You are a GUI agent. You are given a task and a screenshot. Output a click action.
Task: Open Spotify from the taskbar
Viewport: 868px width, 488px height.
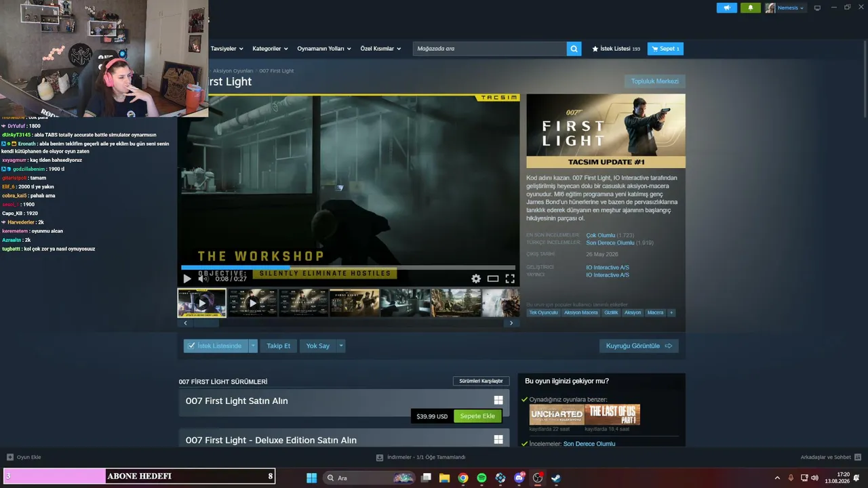point(481,478)
